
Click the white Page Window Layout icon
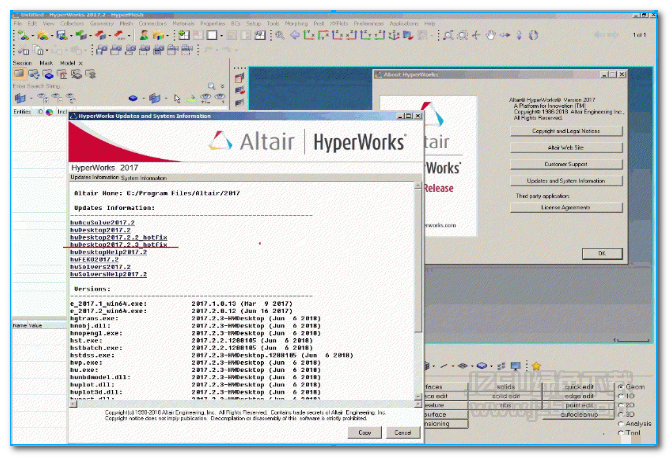(212, 35)
